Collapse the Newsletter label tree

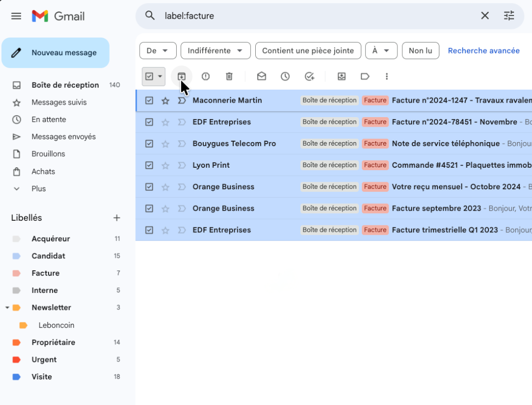tap(7, 308)
